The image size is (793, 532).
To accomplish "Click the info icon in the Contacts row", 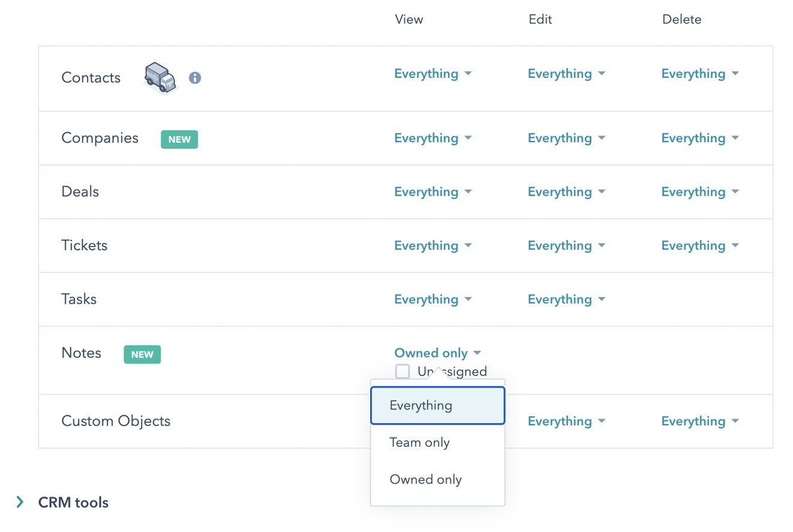I will [195, 77].
